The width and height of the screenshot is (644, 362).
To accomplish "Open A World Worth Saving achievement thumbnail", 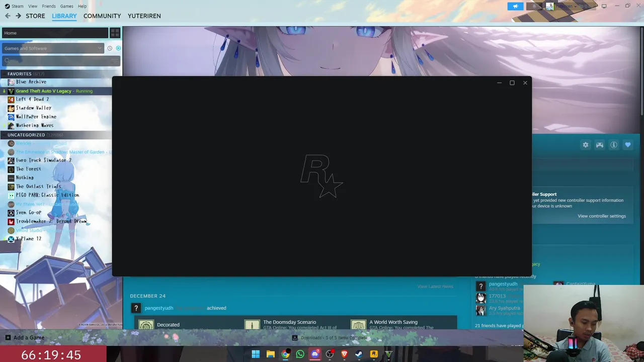I will (x=359, y=325).
